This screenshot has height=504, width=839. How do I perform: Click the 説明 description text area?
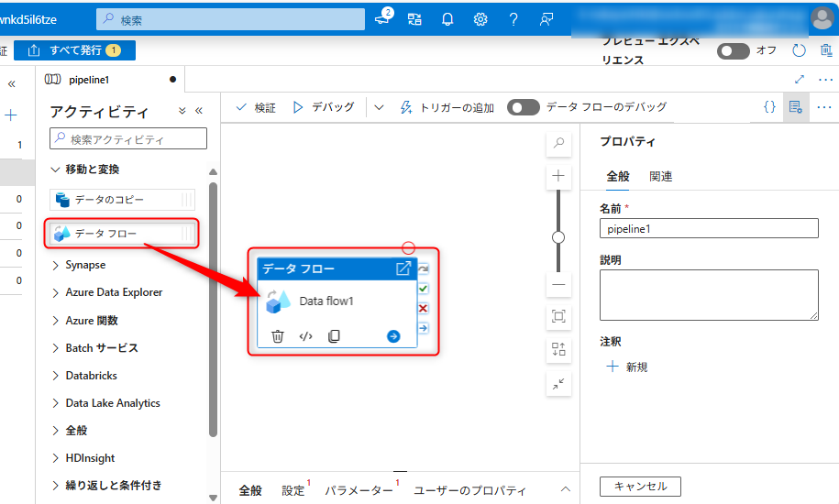click(x=709, y=295)
